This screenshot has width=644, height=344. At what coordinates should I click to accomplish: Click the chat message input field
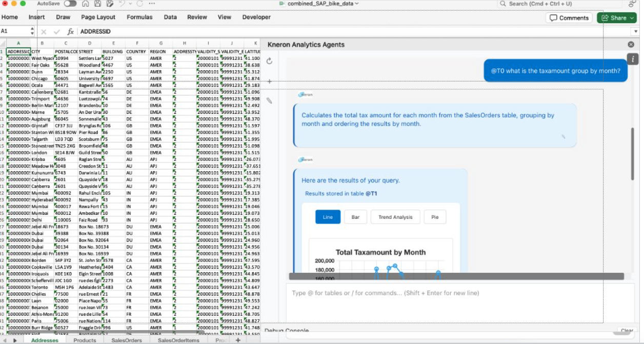pyautogui.click(x=459, y=302)
